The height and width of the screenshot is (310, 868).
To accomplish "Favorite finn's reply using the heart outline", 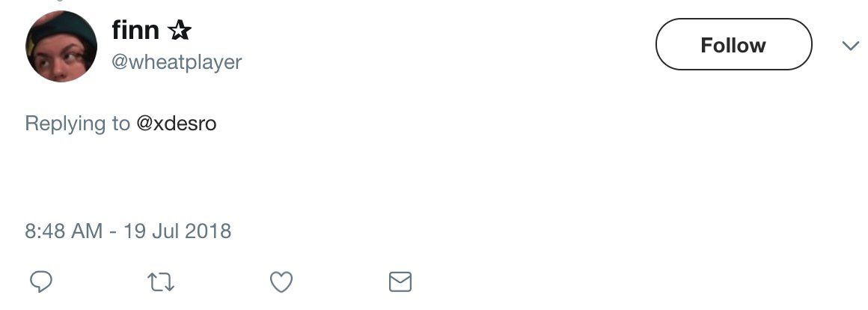I will pos(281,282).
